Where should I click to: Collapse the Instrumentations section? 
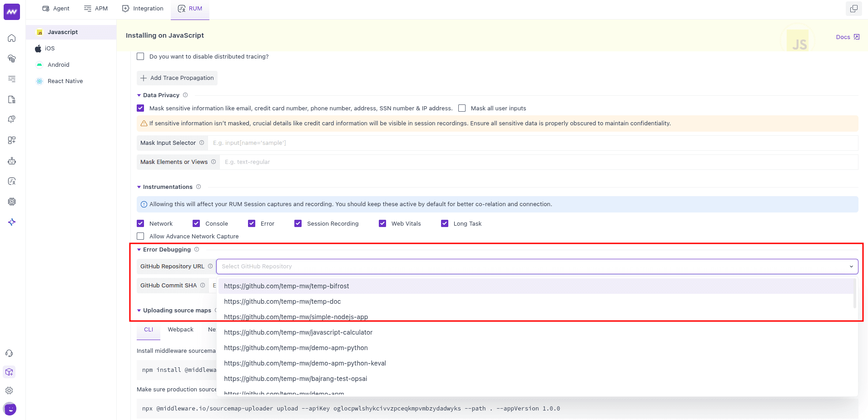[139, 187]
